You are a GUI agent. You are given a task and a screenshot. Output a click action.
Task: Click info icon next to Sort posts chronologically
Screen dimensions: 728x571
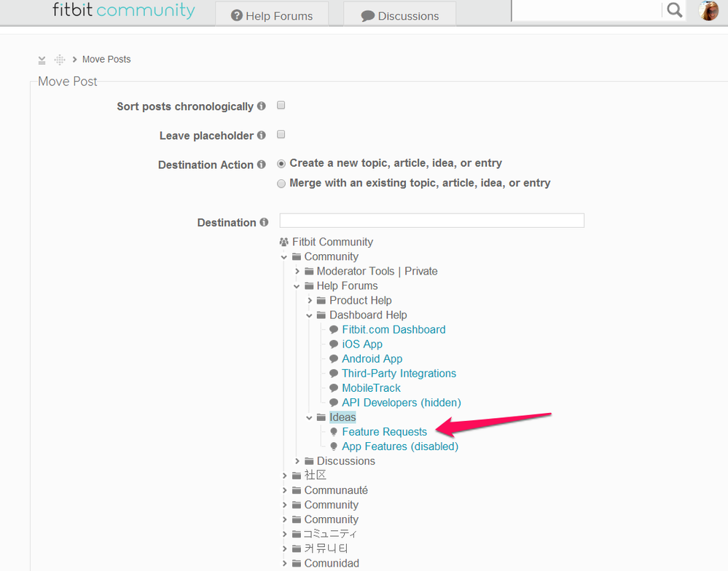pyautogui.click(x=262, y=106)
